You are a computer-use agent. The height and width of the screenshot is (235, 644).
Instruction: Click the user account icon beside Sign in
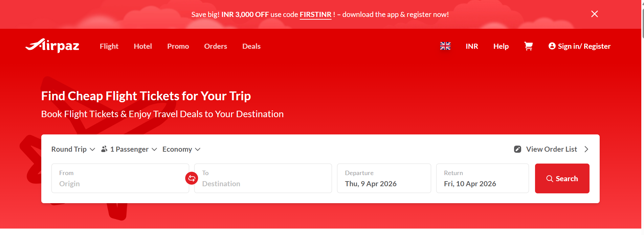click(552, 46)
